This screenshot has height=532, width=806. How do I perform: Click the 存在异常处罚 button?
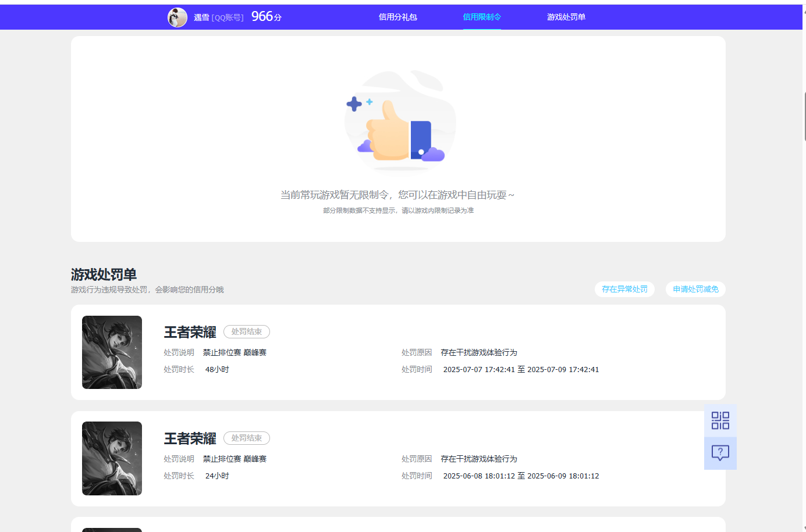(624, 289)
